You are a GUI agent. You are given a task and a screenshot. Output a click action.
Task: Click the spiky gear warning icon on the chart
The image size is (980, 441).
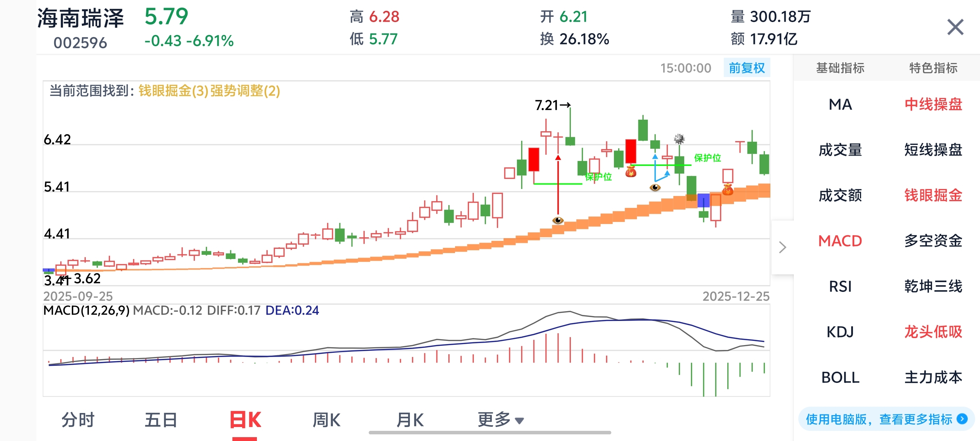[x=679, y=139]
